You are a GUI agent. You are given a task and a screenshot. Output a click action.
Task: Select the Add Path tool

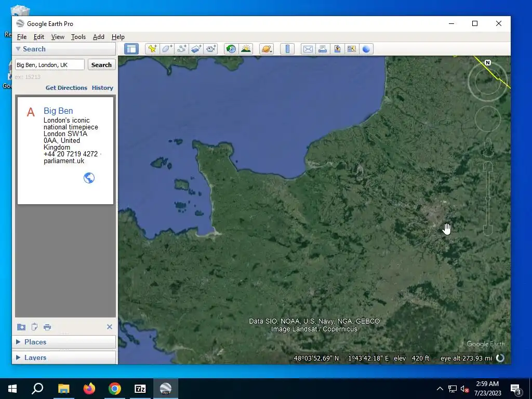coord(181,49)
